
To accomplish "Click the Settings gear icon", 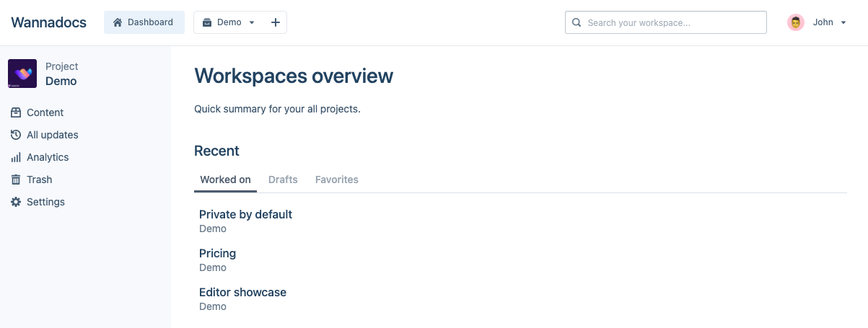I will pos(16,202).
